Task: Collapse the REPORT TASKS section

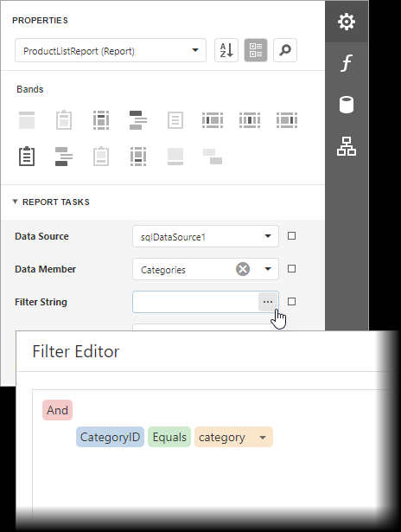Action: [x=15, y=202]
